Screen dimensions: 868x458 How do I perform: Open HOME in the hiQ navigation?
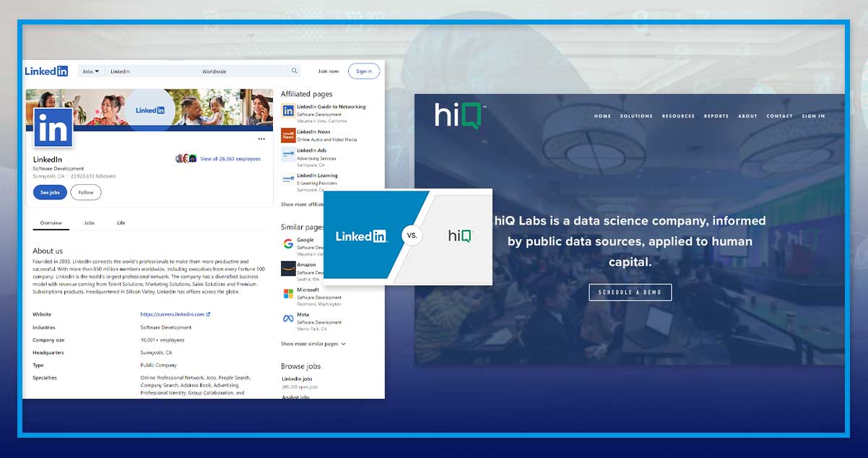coord(602,116)
